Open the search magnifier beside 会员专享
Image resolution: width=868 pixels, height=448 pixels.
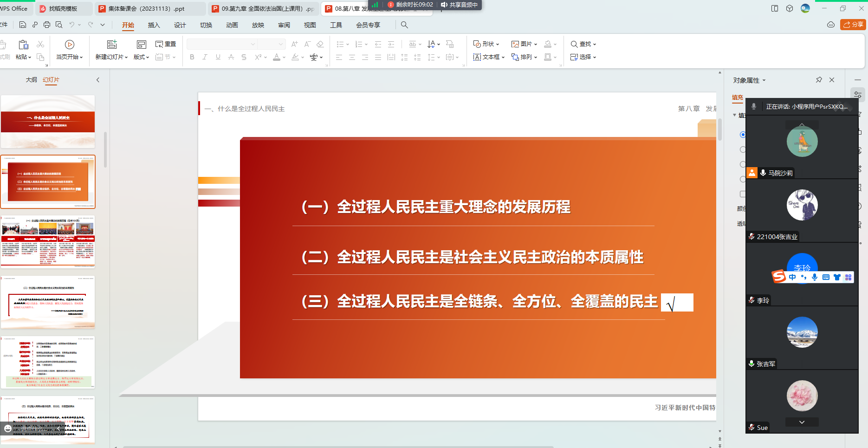click(404, 25)
